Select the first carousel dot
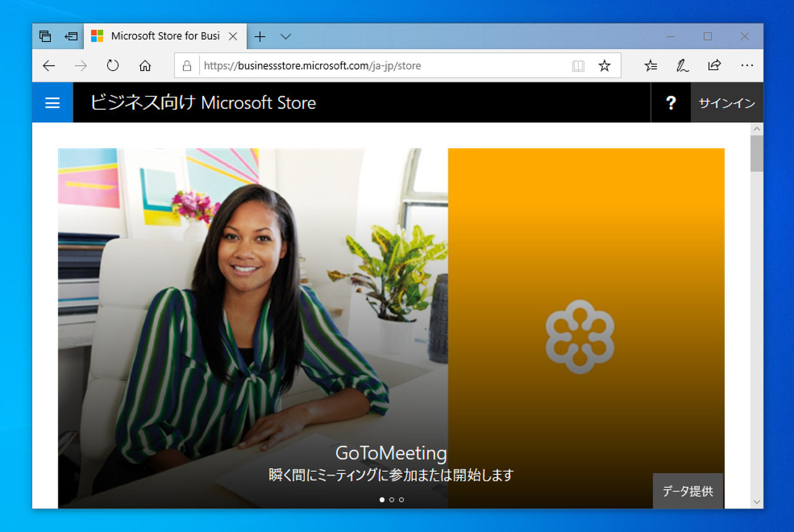Image resolution: width=794 pixels, height=532 pixels. tap(382, 499)
